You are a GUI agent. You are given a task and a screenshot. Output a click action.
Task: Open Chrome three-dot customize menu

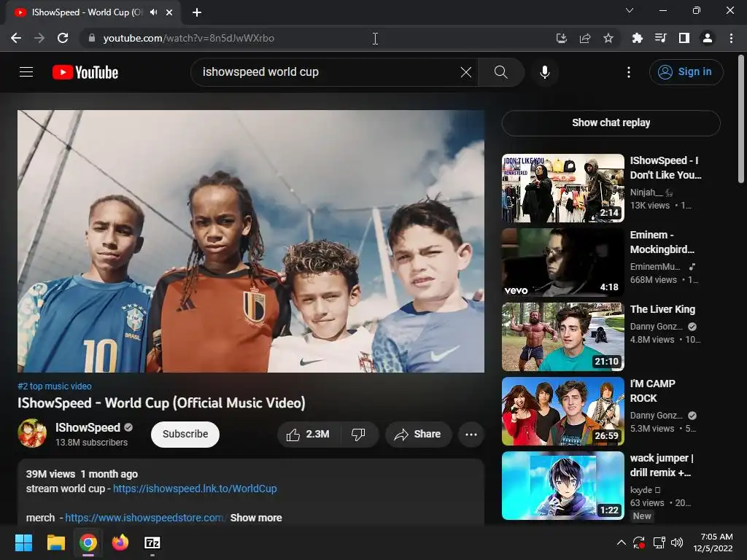(x=731, y=38)
